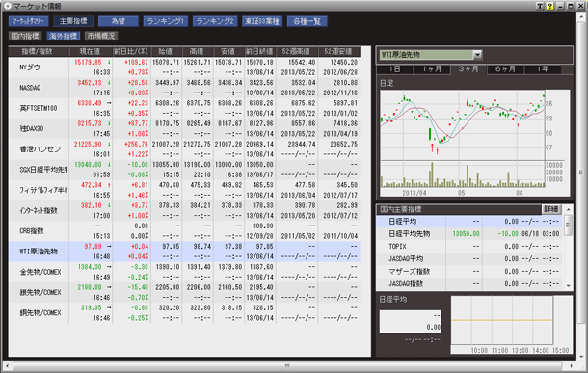Click the left arrow of horizontal scrollbar
The width and height of the screenshot is (588, 373).
click(x=7, y=366)
